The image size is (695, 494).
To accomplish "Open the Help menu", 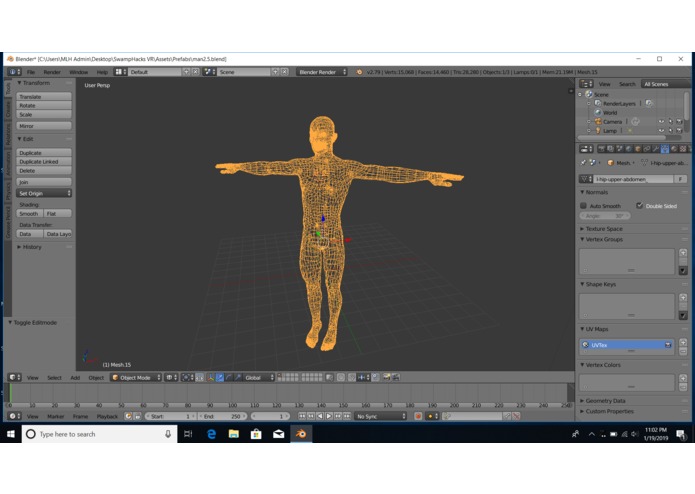I will (x=102, y=72).
